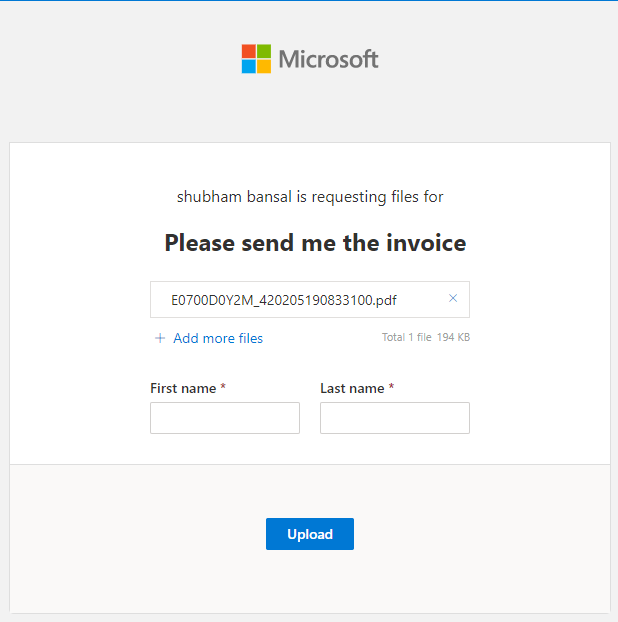618x622 pixels.
Task: Focus the First name input field
Action: (225, 418)
